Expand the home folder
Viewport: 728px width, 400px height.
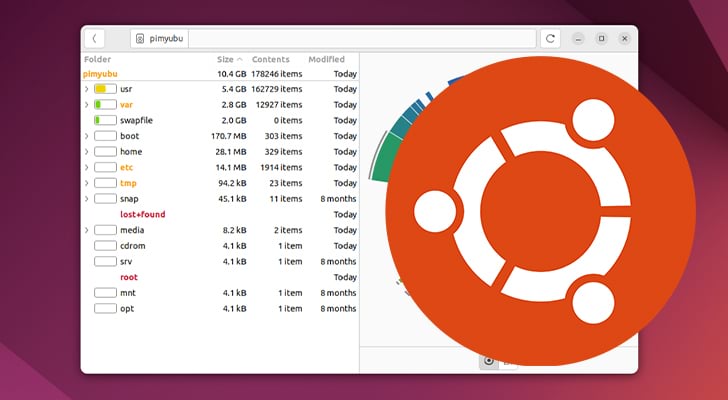pos(87,152)
